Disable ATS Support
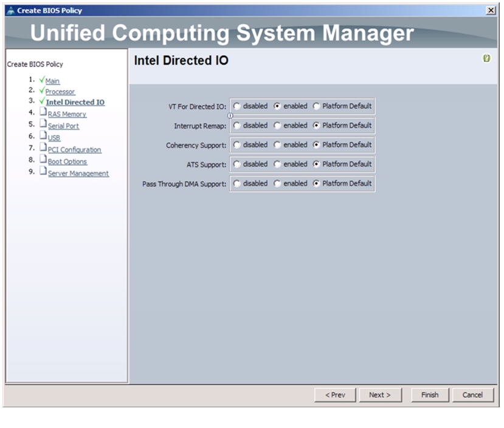Image resolution: width=504 pixels, height=428 pixels. pos(237,164)
